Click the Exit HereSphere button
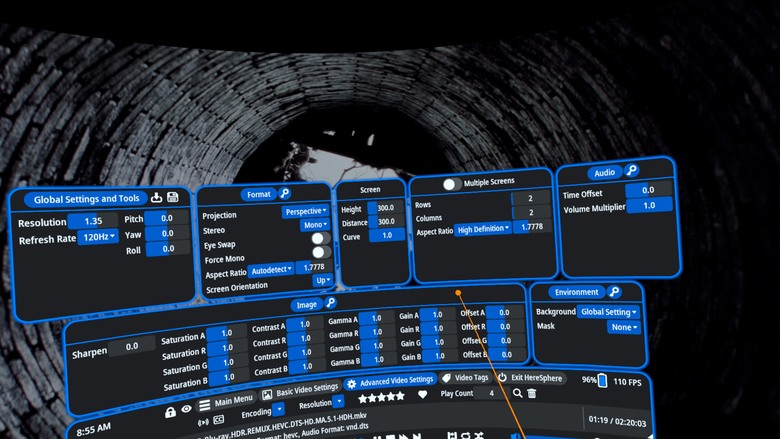 [530, 378]
